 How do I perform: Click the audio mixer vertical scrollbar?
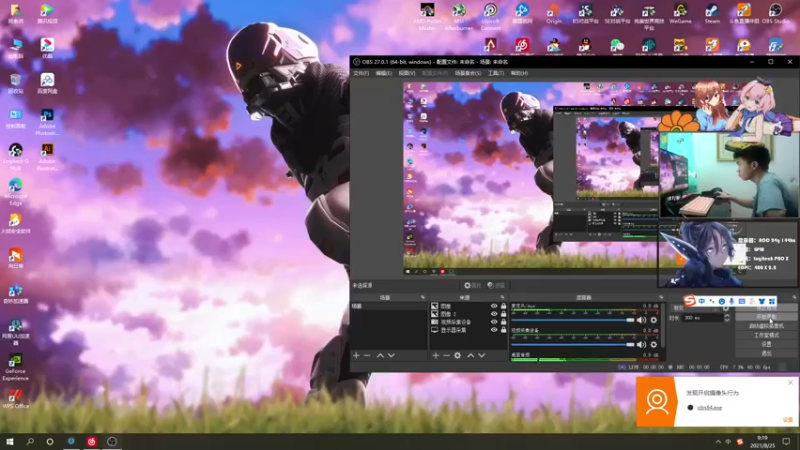pyautogui.click(x=663, y=327)
